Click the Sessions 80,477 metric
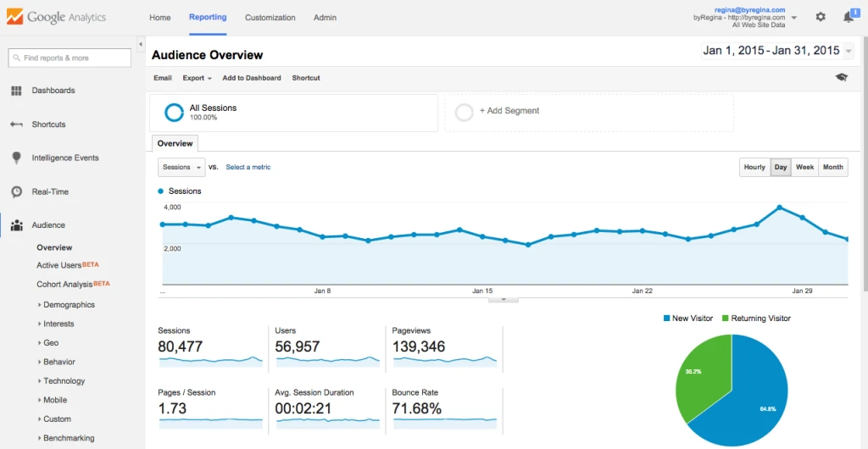Screen dimensions: 868x449 [210, 346]
